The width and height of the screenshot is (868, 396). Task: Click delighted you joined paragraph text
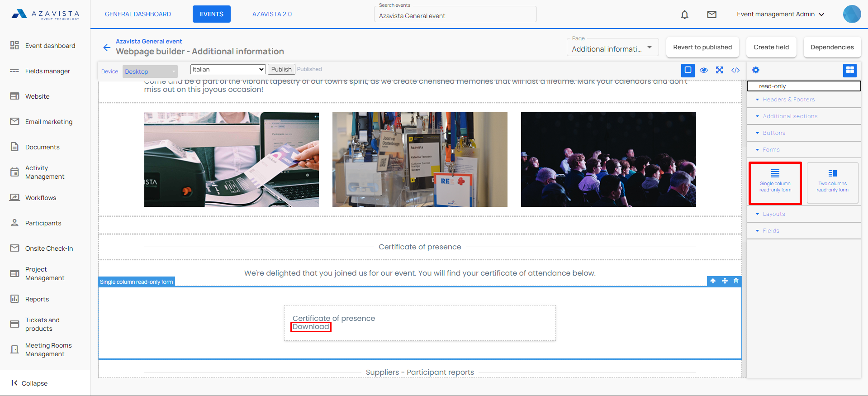420,273
